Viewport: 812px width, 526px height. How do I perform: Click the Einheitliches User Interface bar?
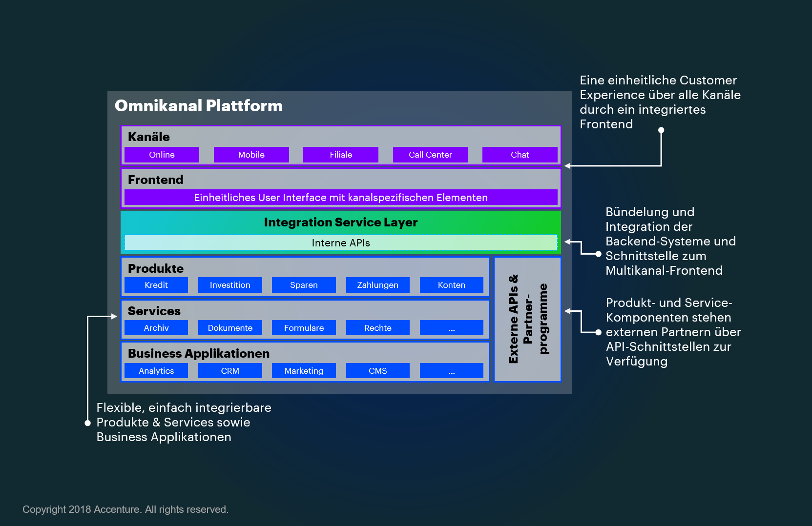[341, 198]
